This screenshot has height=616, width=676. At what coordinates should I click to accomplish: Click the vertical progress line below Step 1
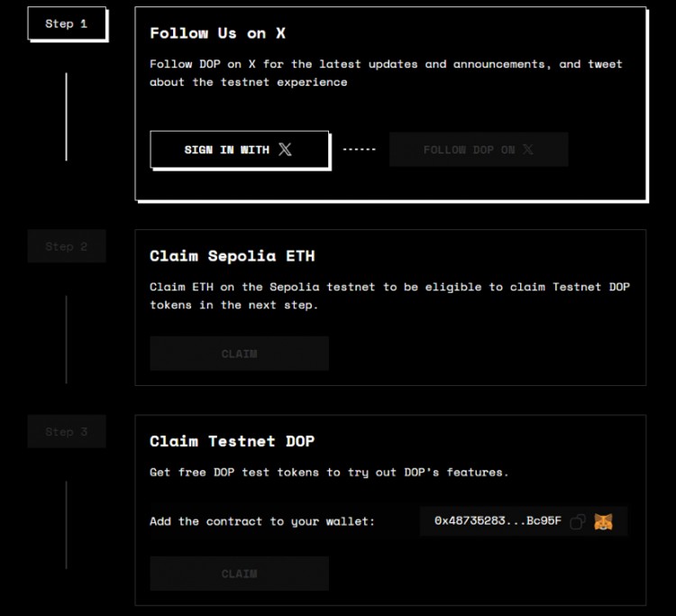(66, 117)
